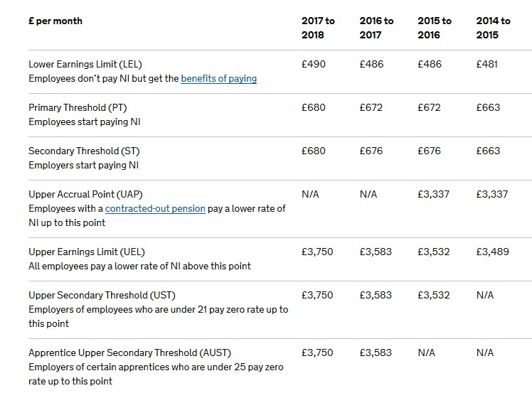Click the "Upper Earnings Limit (UEL)" row label
532x393 pixels.
(87, 252)
